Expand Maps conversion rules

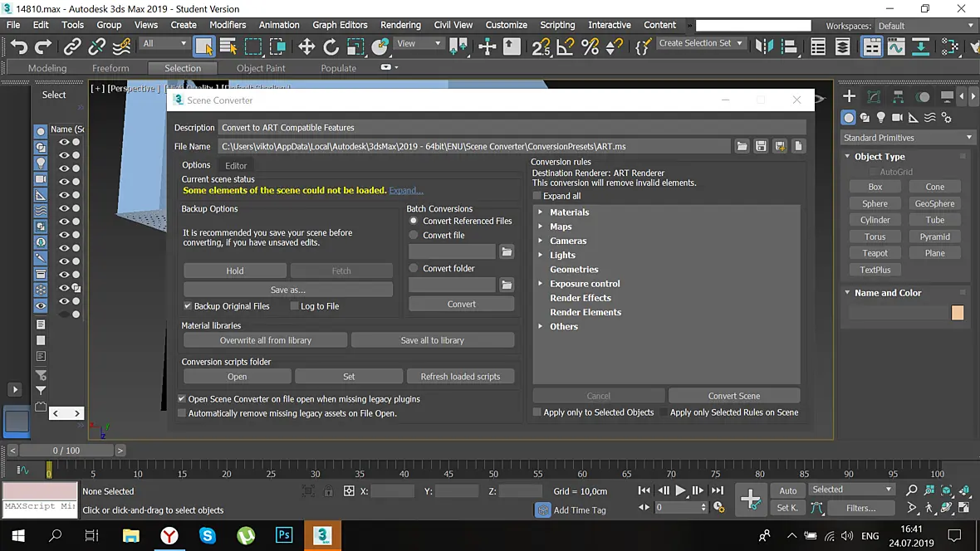541,227
